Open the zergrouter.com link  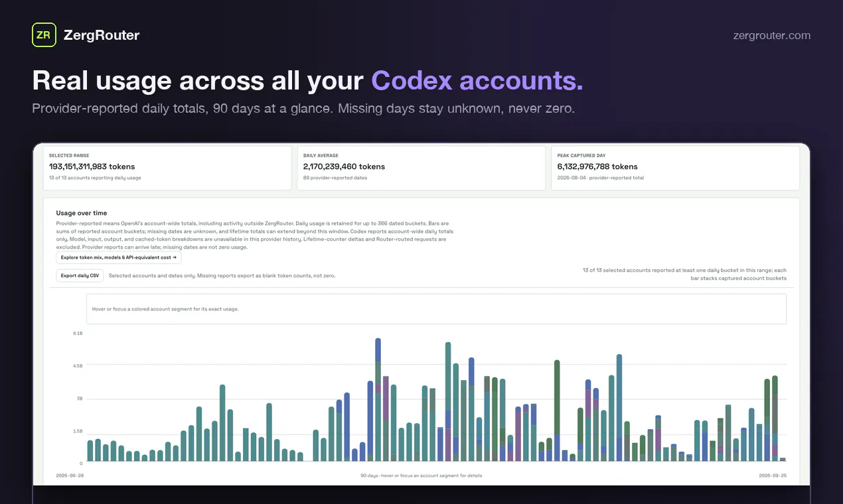771,36
